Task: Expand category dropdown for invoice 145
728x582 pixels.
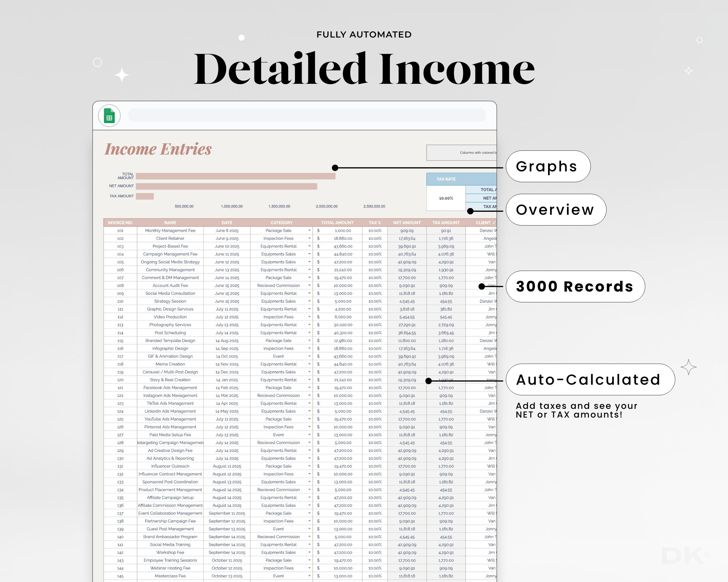Action: pos(309,576)
